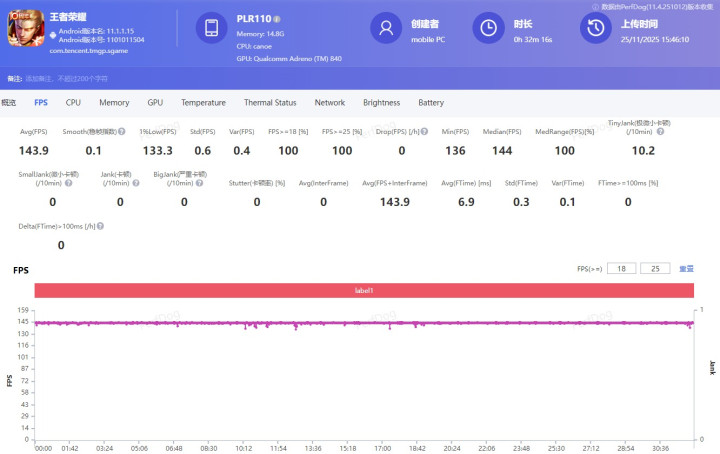Open the Drop(FPS) help tooltip icon
The image size is (720, 454).
coord(424,132)
